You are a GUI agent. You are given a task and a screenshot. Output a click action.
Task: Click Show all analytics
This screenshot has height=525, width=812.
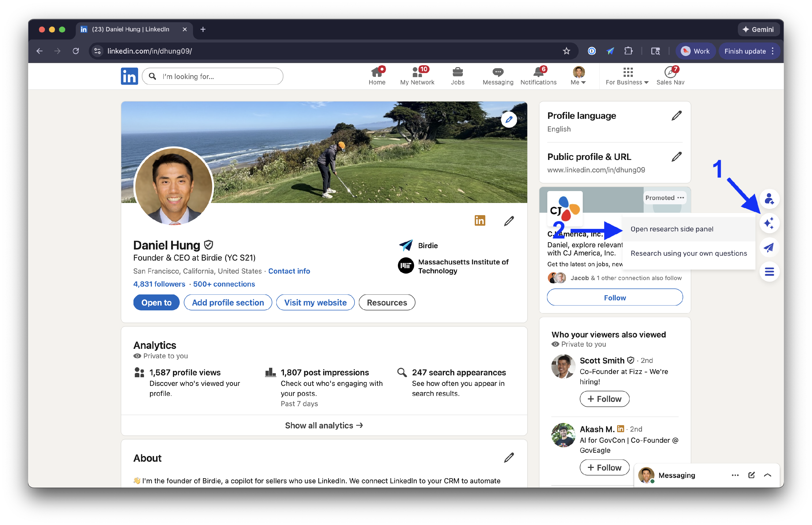tap(324, 425)
